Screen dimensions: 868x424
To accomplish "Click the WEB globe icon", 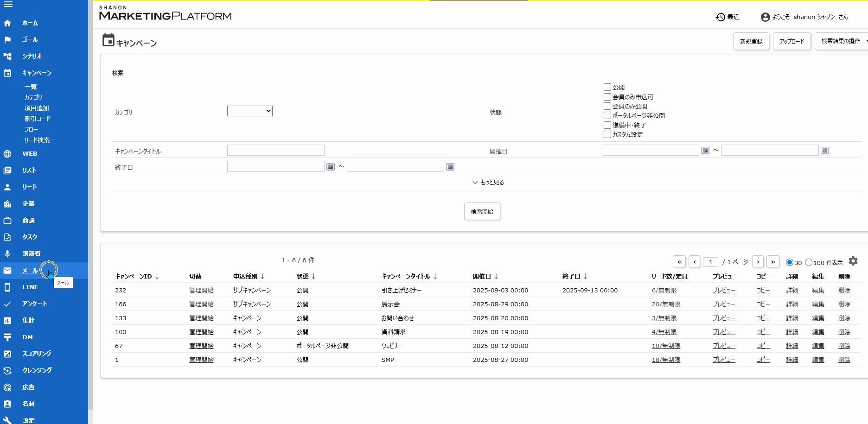I will [x=7, y=154].
